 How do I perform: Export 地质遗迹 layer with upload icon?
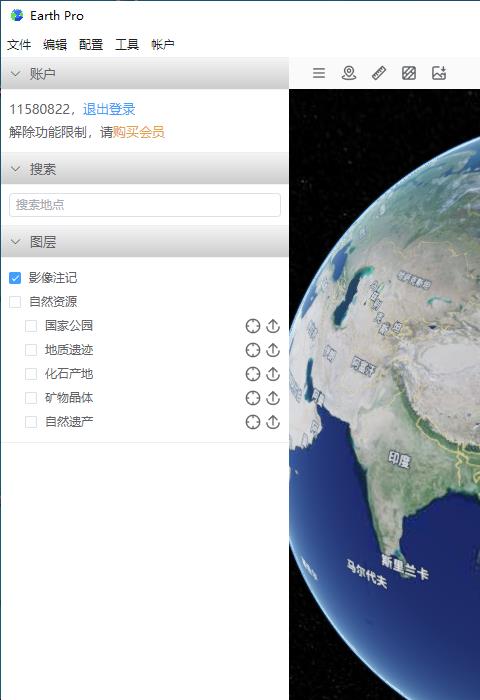273,350
